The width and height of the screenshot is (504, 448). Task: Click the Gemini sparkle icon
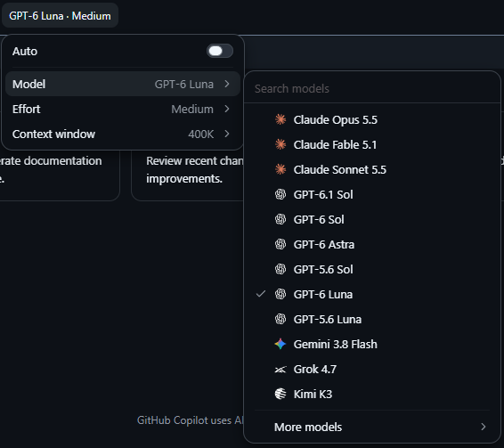click(x=280, y=344)
